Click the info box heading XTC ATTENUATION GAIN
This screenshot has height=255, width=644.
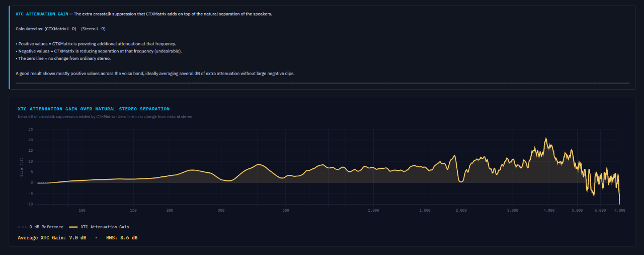(x=42, y=14)
